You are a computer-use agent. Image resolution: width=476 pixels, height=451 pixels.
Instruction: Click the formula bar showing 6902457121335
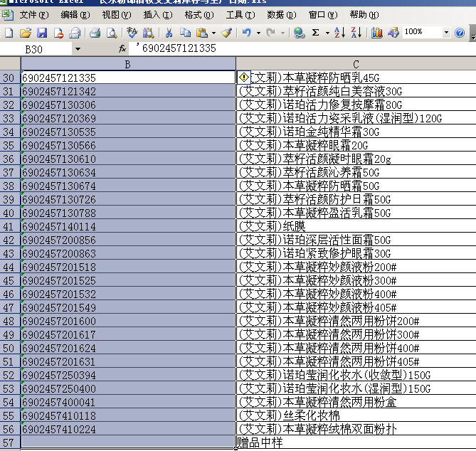pos(302,48)
